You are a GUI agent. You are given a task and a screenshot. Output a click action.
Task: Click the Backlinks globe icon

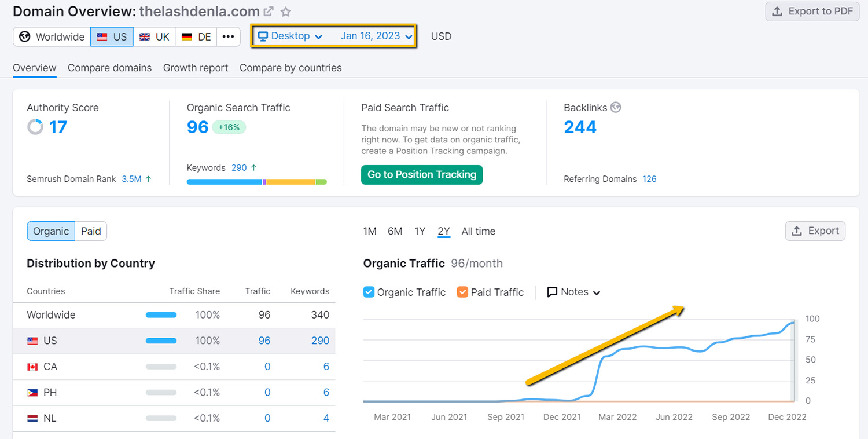(616, 107)
